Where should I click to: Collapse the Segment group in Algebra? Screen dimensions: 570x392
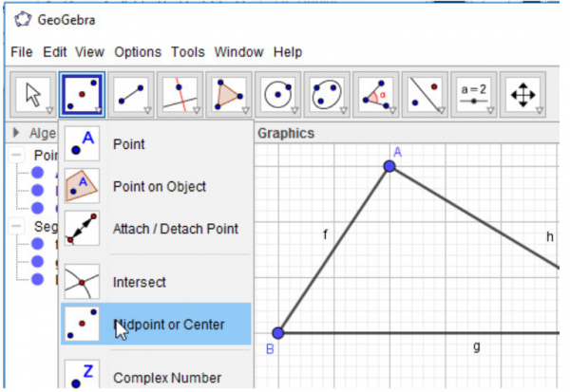pos(16,226)
